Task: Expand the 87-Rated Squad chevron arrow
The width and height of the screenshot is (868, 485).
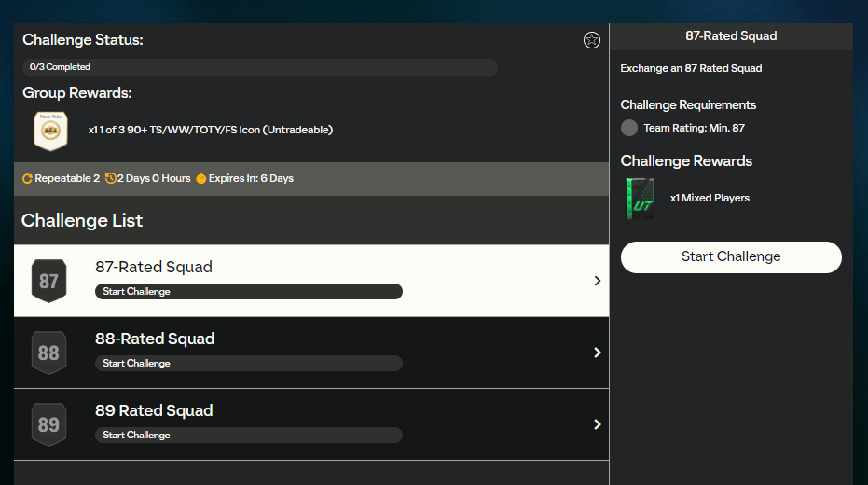Action: click(x=597, y=281)
